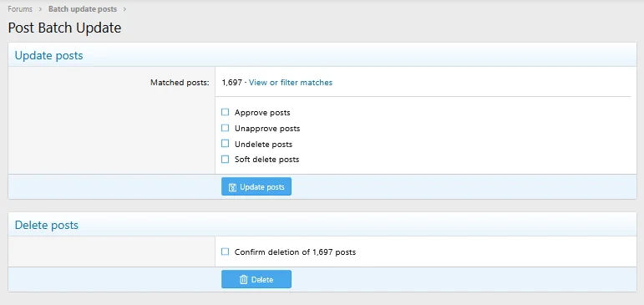Open Batch update posts breadcrumb
This screenshot has width=644, height=305.
click(83, 9)
